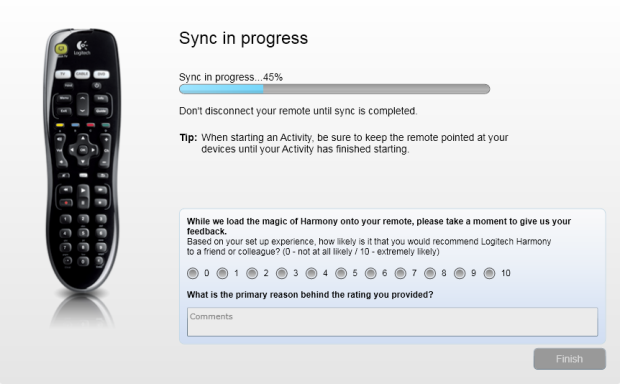Click the yellow color key on remote
620x384 pixels.
pyautogui.click(x=60, y=125)
